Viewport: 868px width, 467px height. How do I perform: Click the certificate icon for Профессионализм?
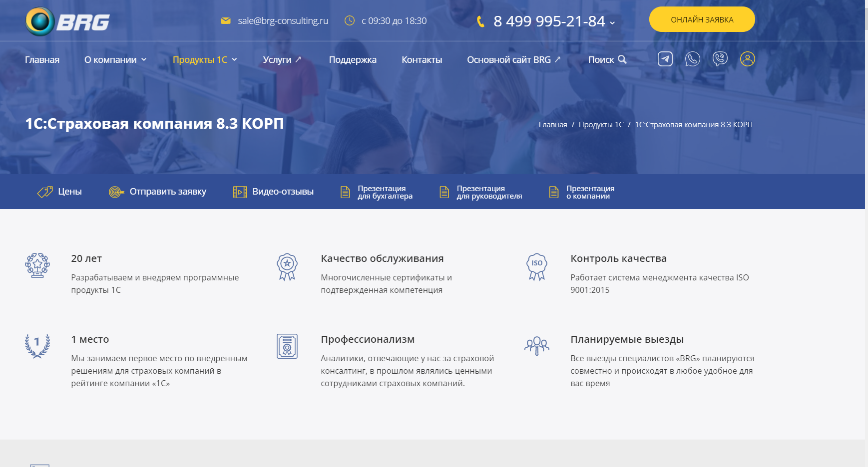pyautogui.click(x=287, y=346)
